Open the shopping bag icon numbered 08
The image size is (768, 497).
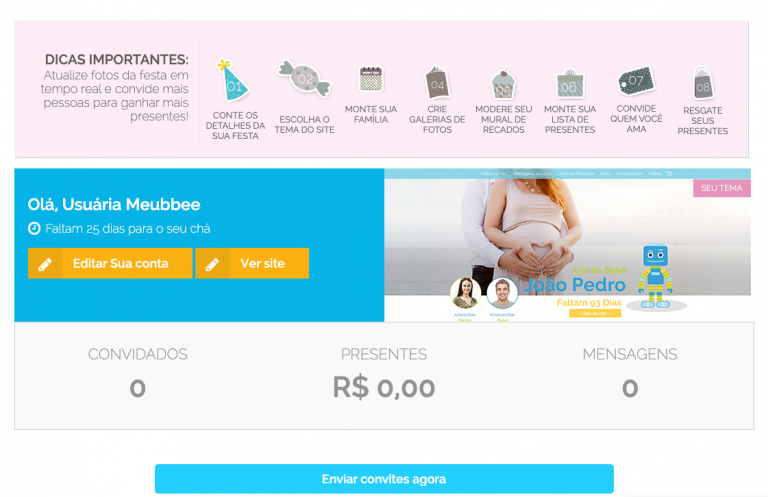(703, 83)
